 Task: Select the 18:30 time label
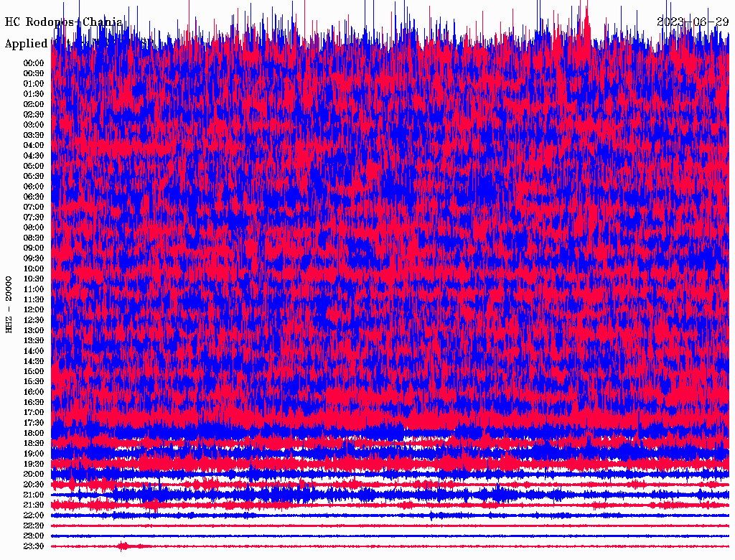click(x=34, y=443)
